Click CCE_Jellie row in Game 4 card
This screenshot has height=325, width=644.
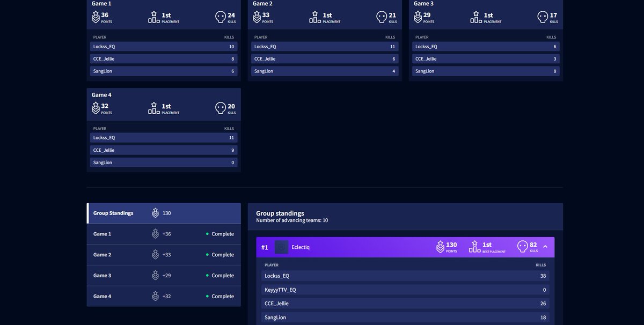click(164, 150)
